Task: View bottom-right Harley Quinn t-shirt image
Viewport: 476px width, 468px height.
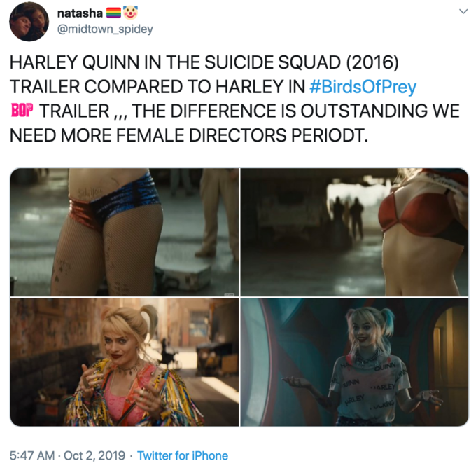Action: pos(355,362)
